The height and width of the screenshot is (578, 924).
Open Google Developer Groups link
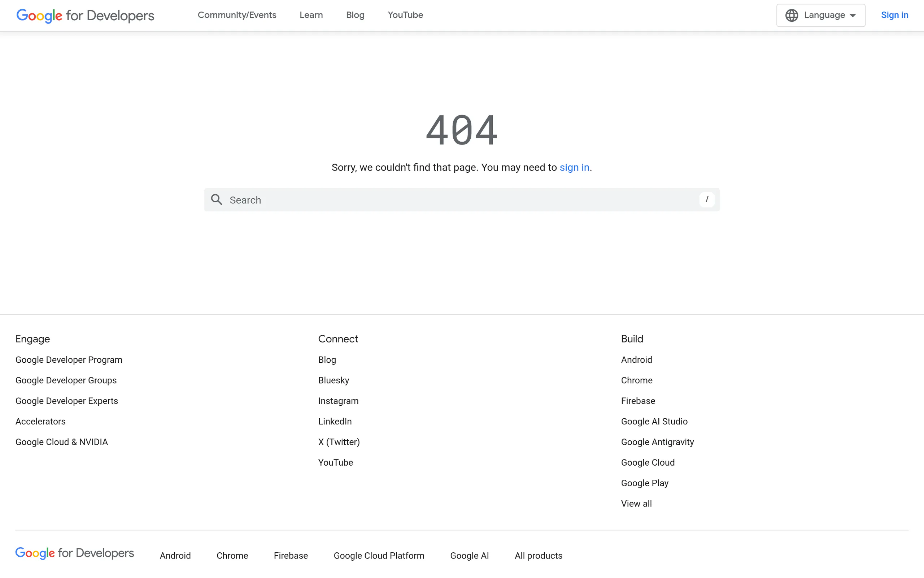pyautogui.click(x=66, y=380)
